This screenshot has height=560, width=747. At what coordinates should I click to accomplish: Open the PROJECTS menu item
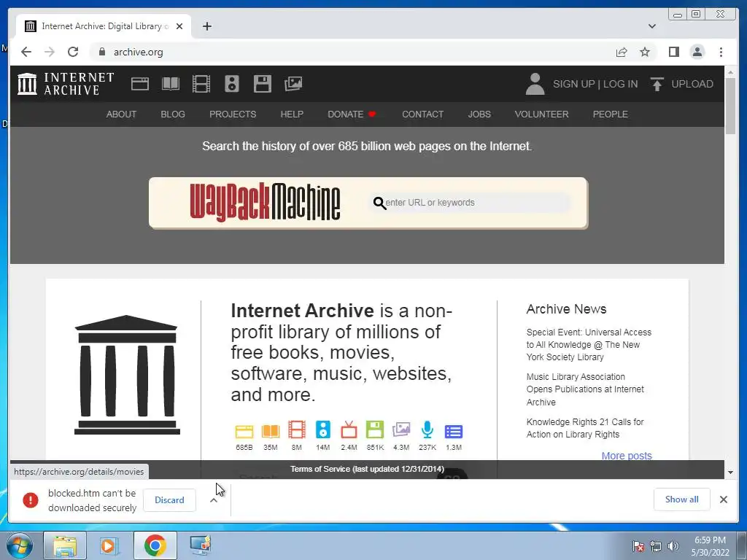[233, 114]
